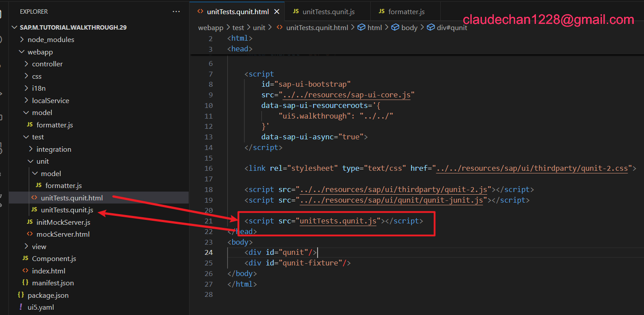
Task: Click the HTML icon beside mockServer.html
Action: pyautogui.click(x=30, y=234)
